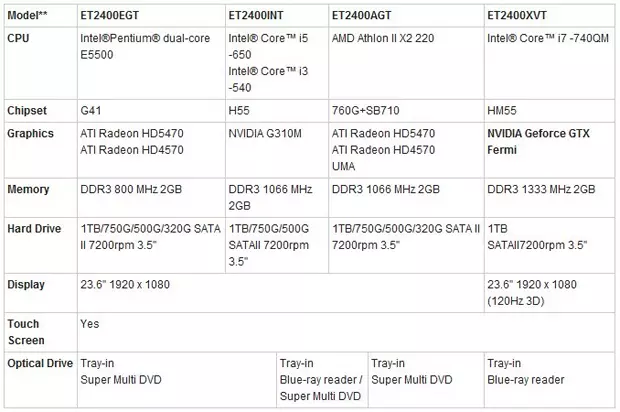The height and width of the screenshot is (412, 620).
Task: Click the Memory row label
Action: click(x=28, y=189)
